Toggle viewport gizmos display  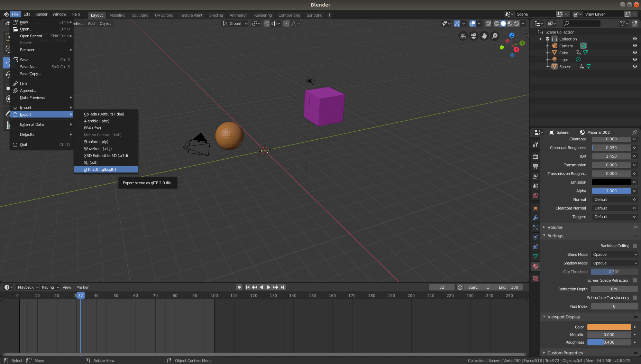457,24
